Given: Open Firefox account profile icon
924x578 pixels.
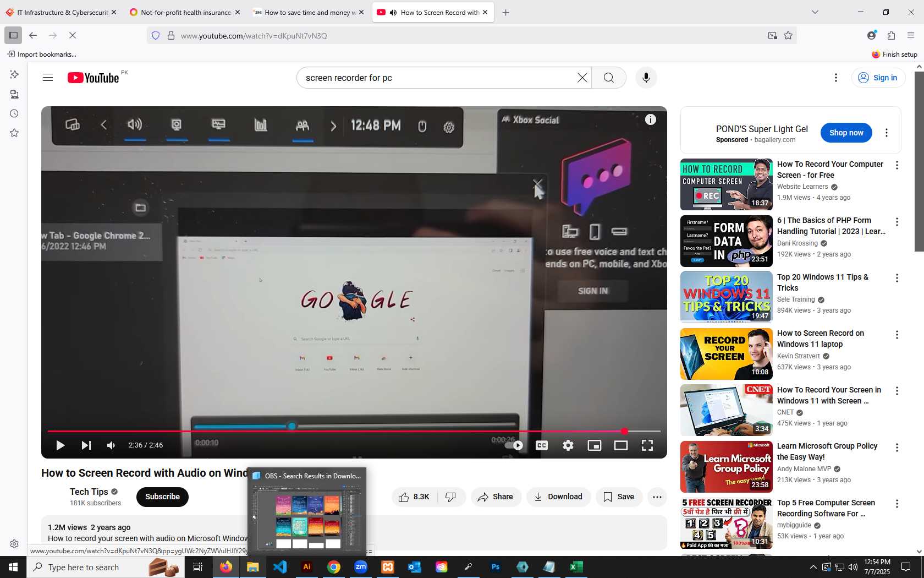Looking at the screenshot, I should tap(872, 35).
